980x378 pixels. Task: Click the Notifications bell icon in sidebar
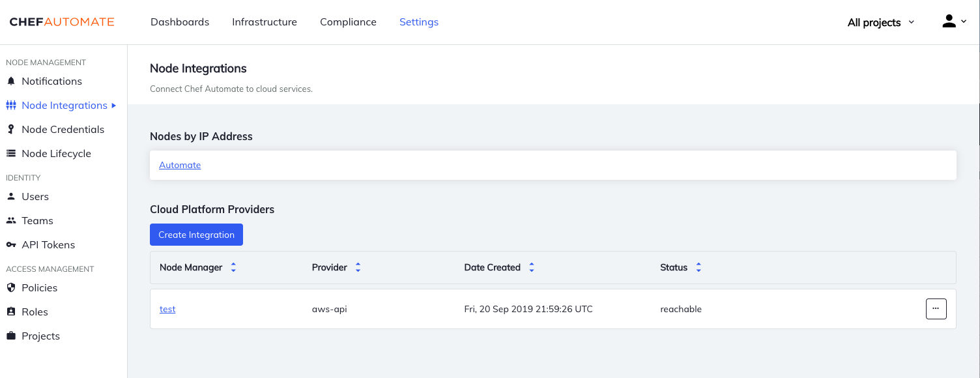point(11,81)
